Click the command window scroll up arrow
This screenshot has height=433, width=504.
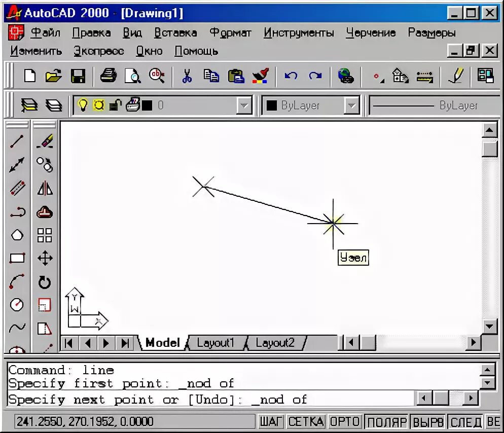[x=487, y=370]
